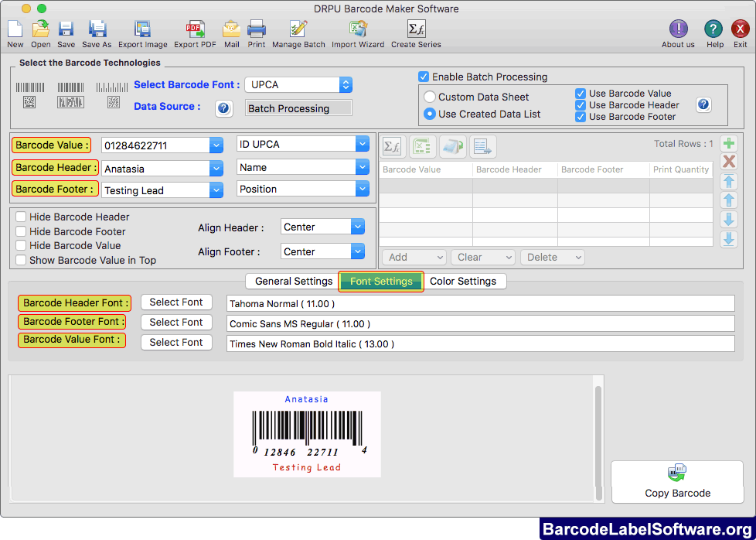Select Custom Data Sheet radio
Image resolution: width=756 pixels, height=540 pixels.
(429, 97)
